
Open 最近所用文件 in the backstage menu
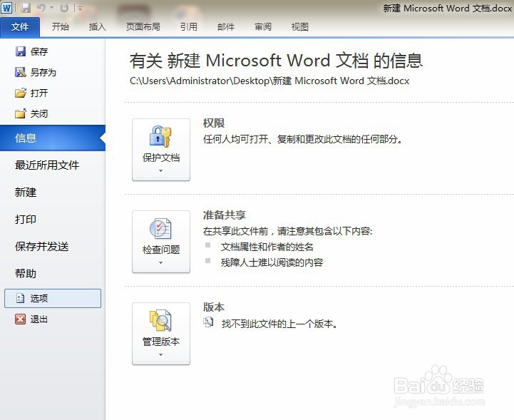(47, 165)
